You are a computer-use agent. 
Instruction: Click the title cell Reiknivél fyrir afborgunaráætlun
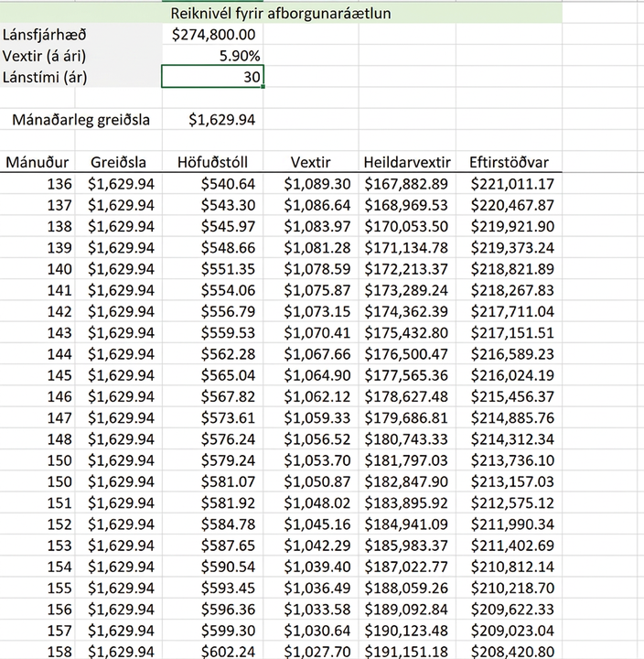(x=281, y=14)
